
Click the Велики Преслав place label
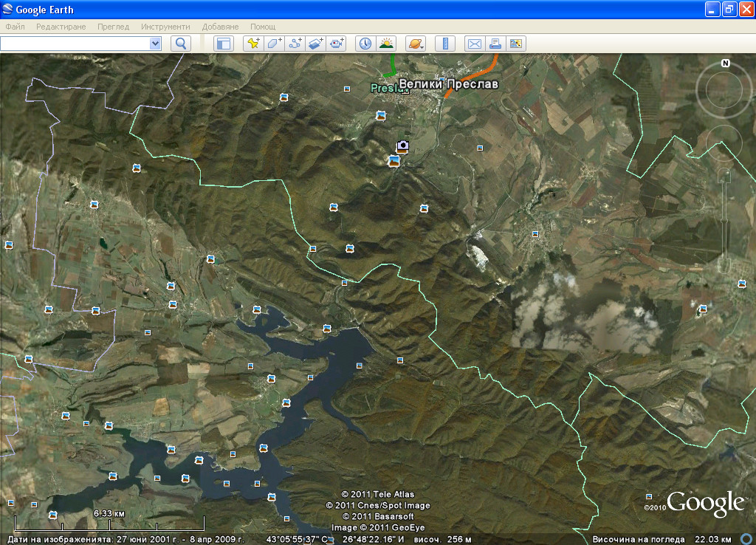pos(448,84)
